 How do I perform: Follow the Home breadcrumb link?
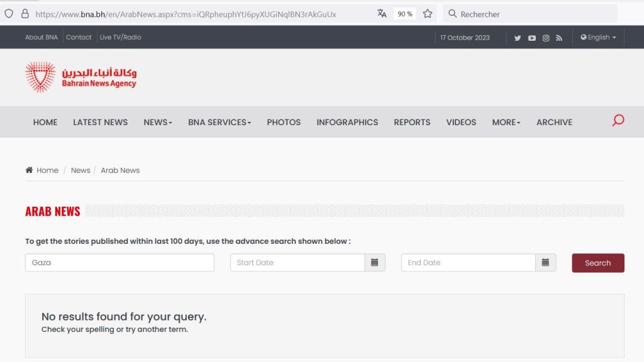(x=47, y=170)
